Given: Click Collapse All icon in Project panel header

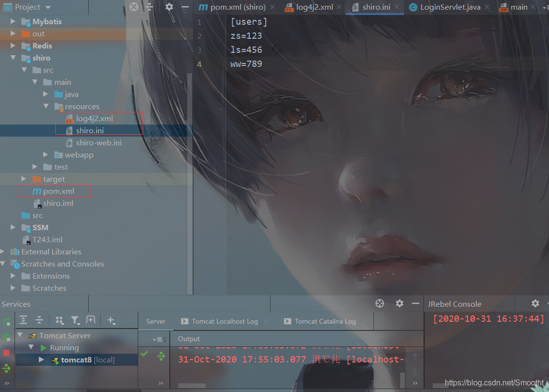Looking at the screenshot, I should pos(150,7).
